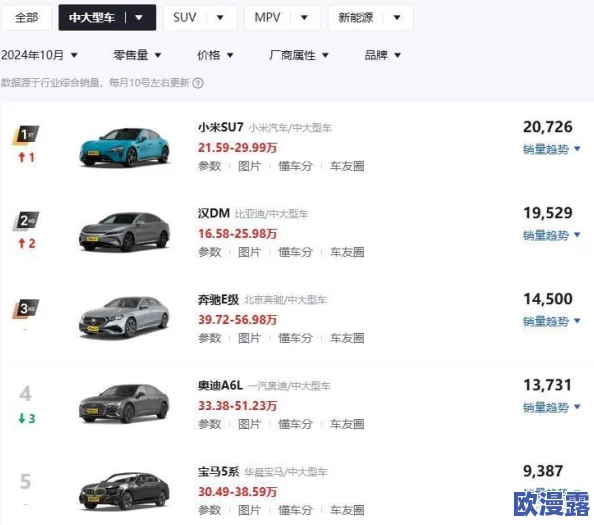Open 参数 for 小米SU7
This screenshot has height=525, width=594.
pos(209,166)
